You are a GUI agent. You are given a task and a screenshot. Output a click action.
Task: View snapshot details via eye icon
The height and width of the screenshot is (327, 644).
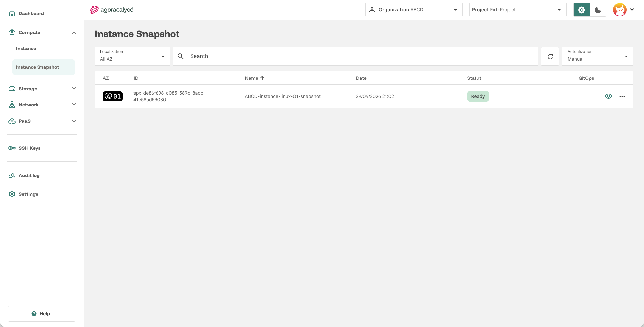pos(608,96)
